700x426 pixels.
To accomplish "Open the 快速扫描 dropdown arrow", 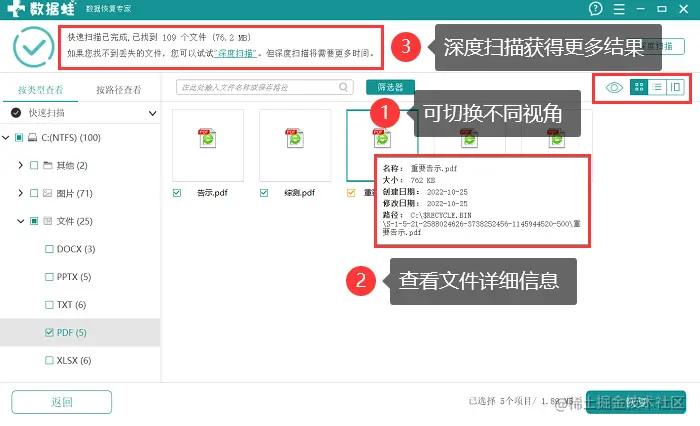I will point(152,113).
